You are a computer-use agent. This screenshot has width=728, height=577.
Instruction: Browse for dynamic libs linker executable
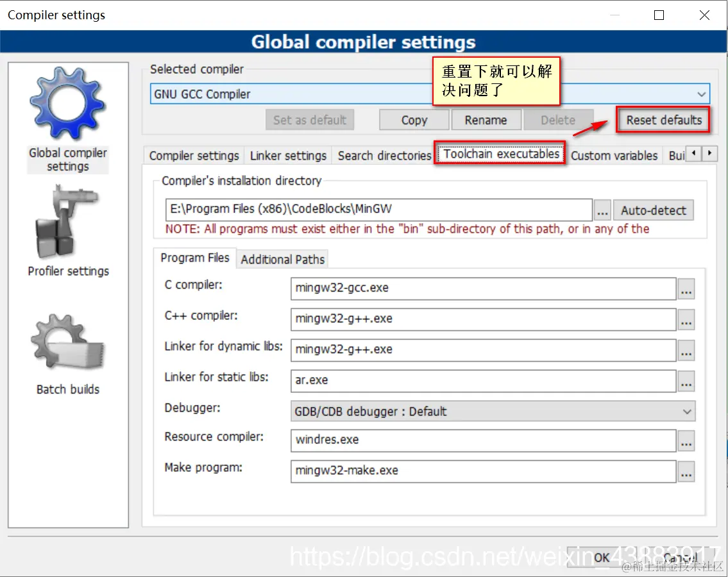tap(686, 350)
